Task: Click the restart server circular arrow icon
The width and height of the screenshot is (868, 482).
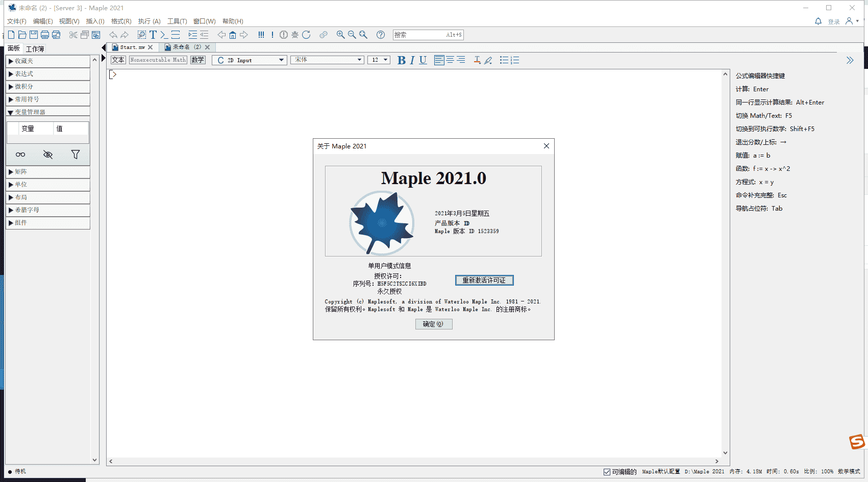Action: click(306, 35)
